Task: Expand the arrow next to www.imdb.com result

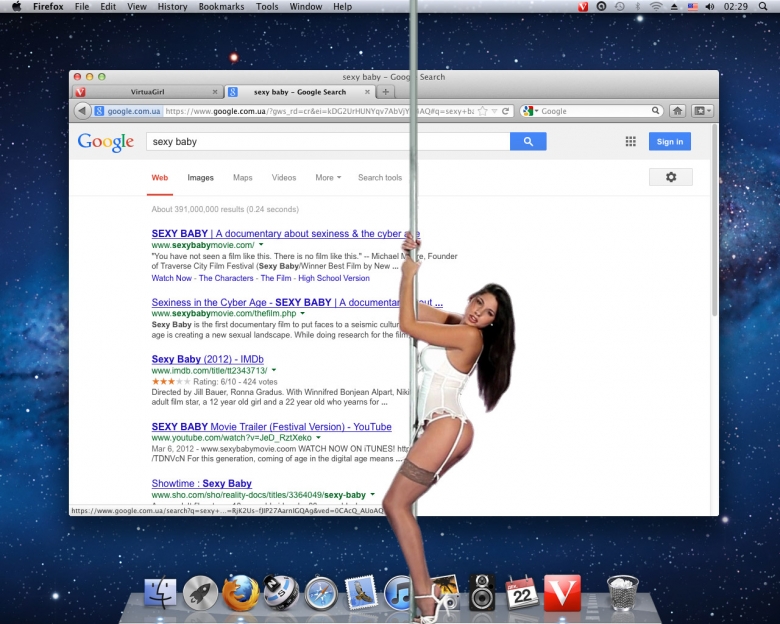Action: point(274,370)
